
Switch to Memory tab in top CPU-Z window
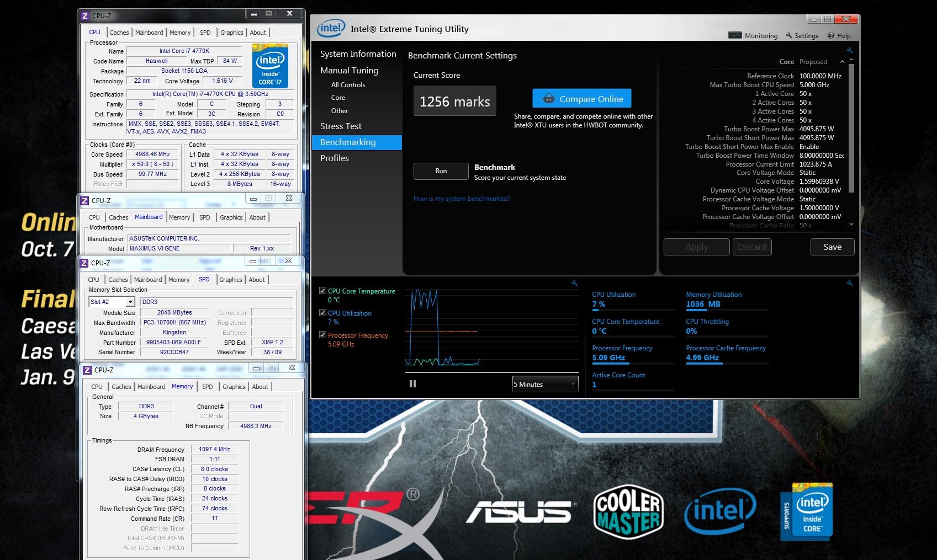[180, 33]
